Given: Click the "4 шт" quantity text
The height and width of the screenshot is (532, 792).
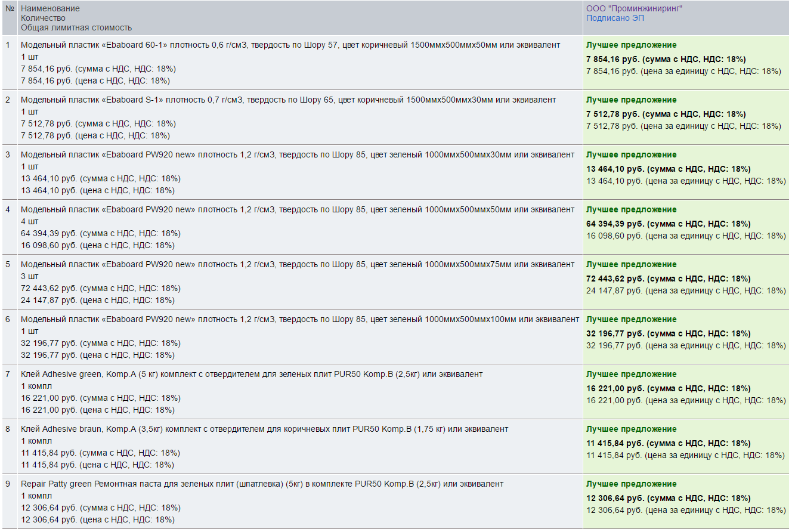Looking at the screenshot, I should coord(29,221).
